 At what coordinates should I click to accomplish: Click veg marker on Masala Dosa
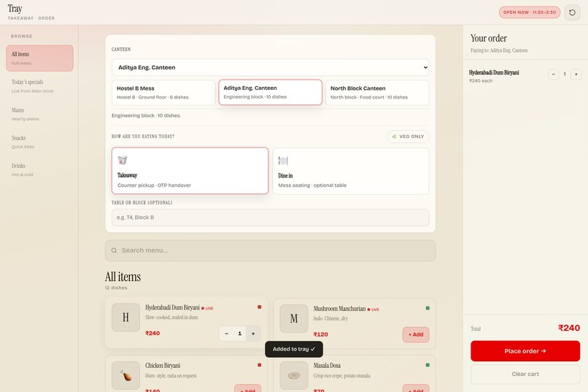tap(428, 364)
